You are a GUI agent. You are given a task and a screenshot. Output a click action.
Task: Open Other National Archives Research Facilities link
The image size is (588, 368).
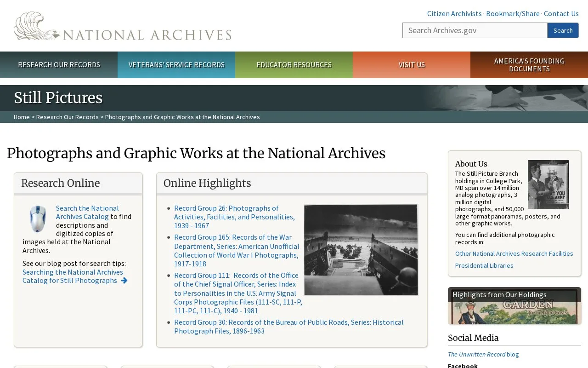point(514,253)
